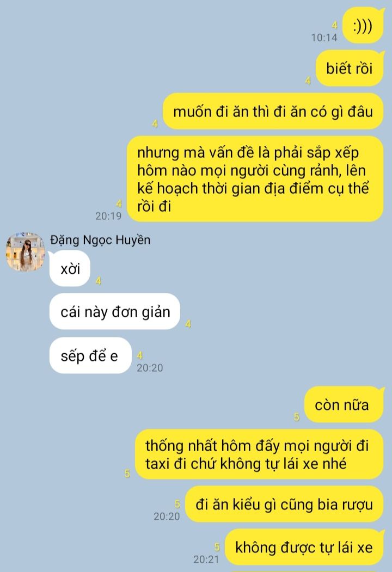392x572 pixels.
Task: Tap the 10:14 timestamp
Action: click(324, 38)
